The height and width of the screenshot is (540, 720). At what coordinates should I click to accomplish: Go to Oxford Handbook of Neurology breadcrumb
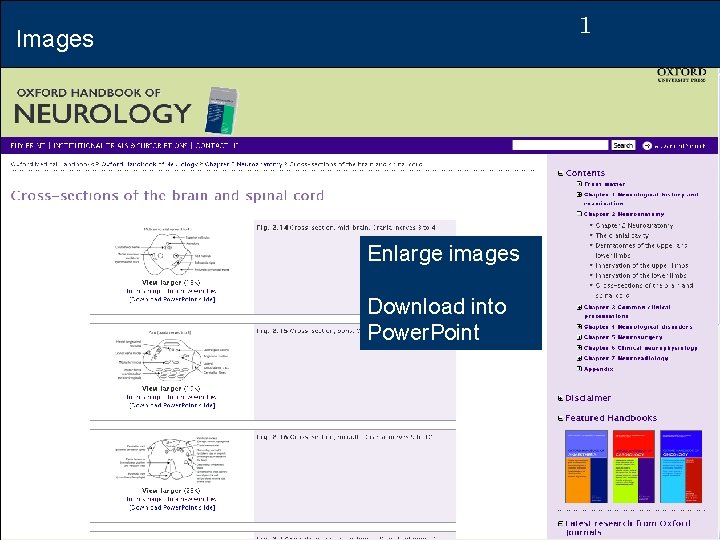149,164
